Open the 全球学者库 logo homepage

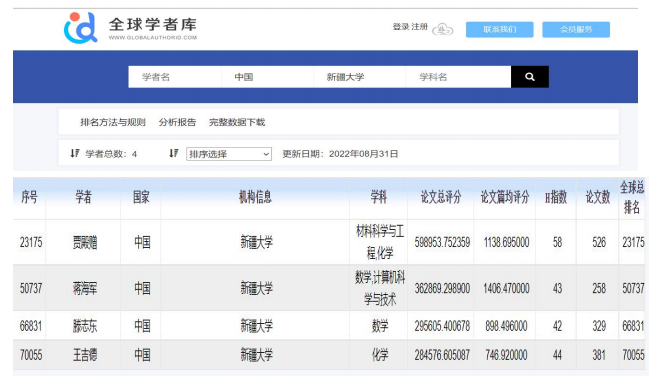pyautogui.click(x=130, y=28)
